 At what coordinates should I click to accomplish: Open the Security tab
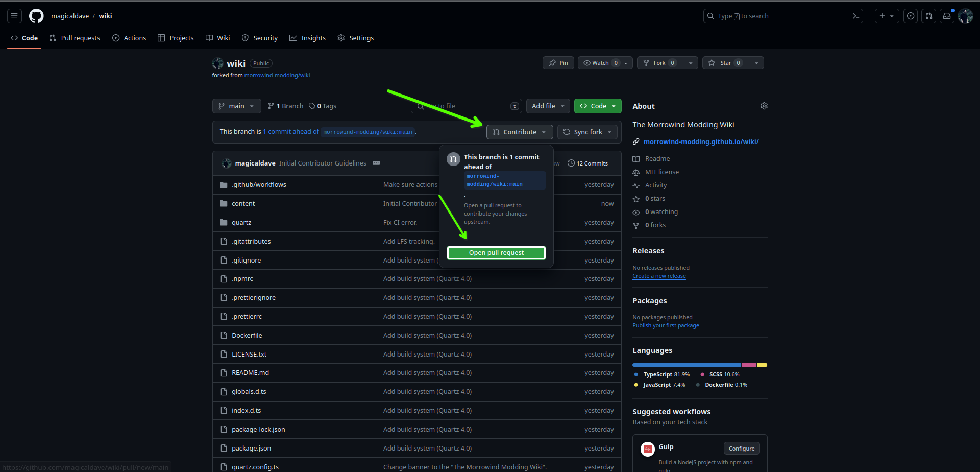(260, 38)
